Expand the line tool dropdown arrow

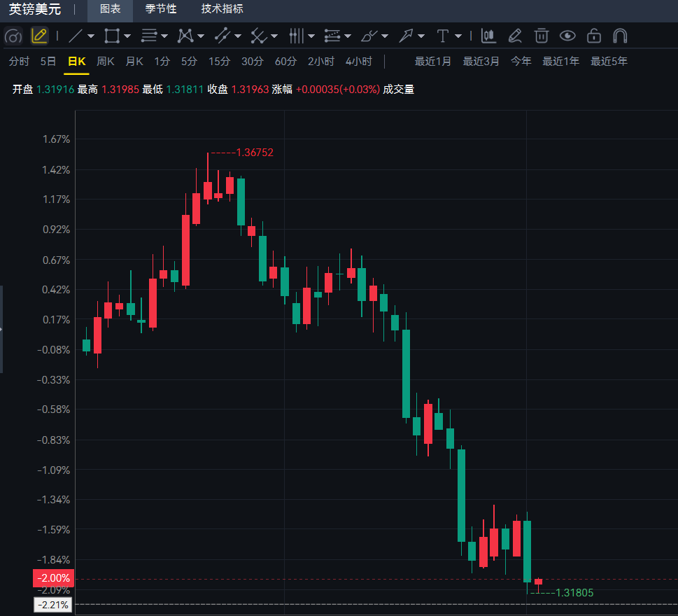pyautogui.click(x=91, y=36)
